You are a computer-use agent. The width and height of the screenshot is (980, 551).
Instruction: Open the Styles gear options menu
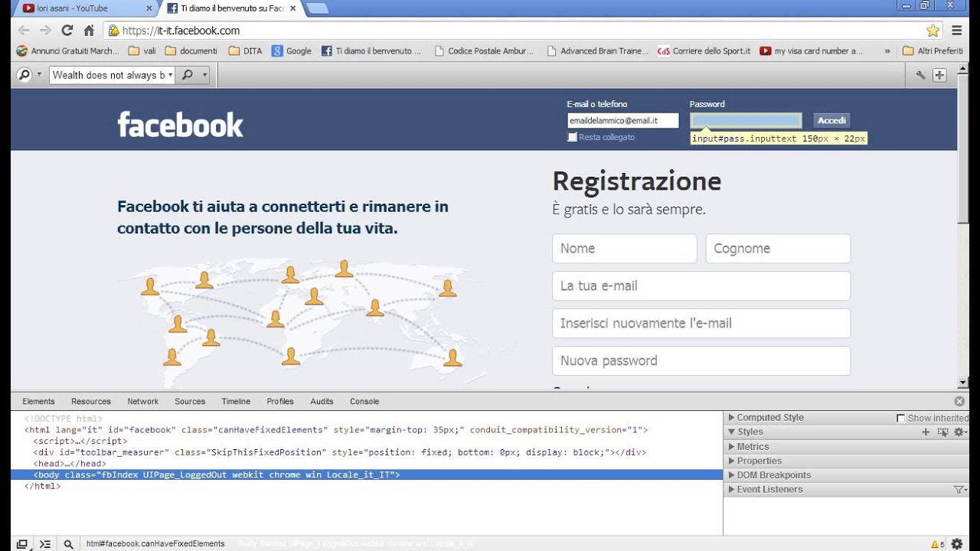coord(959,432)
